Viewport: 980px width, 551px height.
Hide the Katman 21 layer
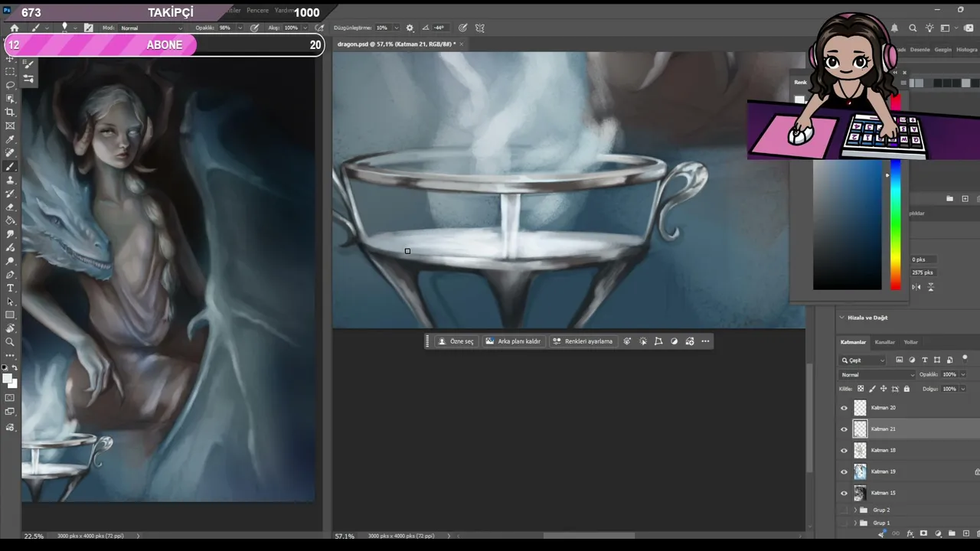point(844,429)
